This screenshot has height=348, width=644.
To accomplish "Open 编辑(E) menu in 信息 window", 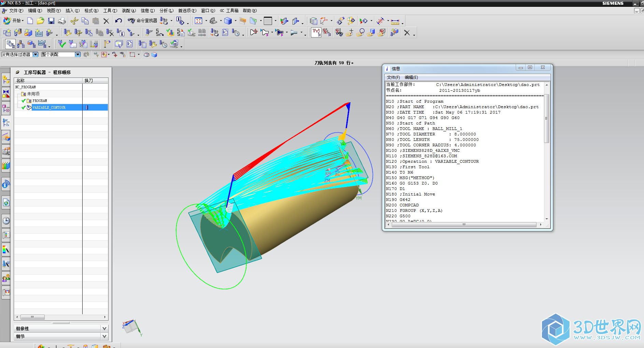I will tap(411, 77).
